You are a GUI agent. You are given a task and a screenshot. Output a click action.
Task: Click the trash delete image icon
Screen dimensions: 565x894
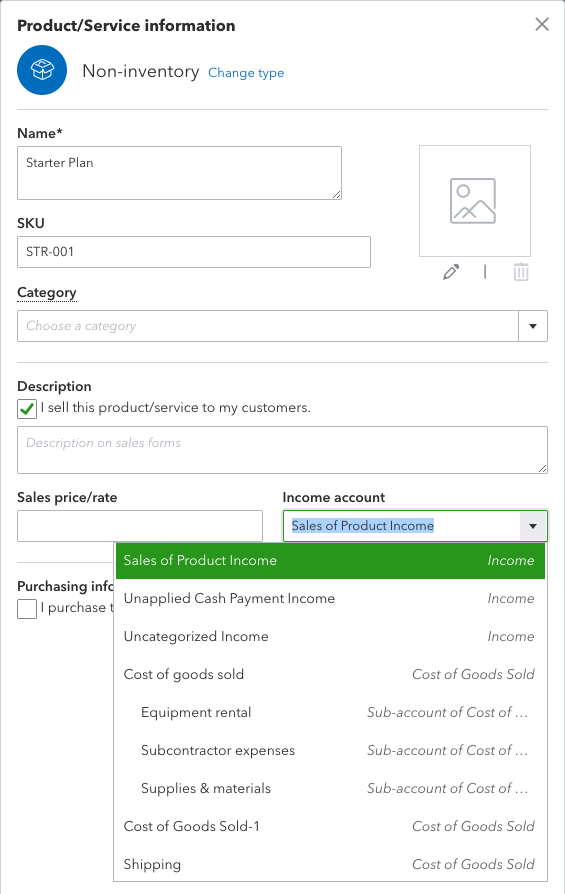[x=521, y=272]
